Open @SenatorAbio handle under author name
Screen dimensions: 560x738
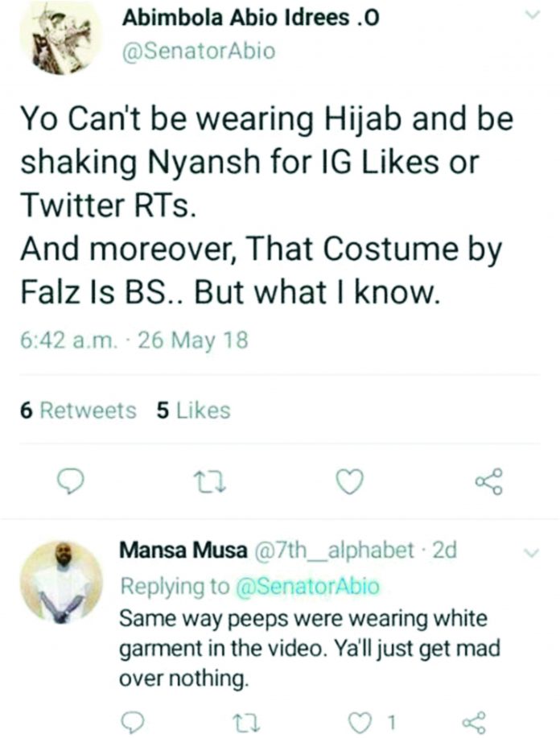198,52
